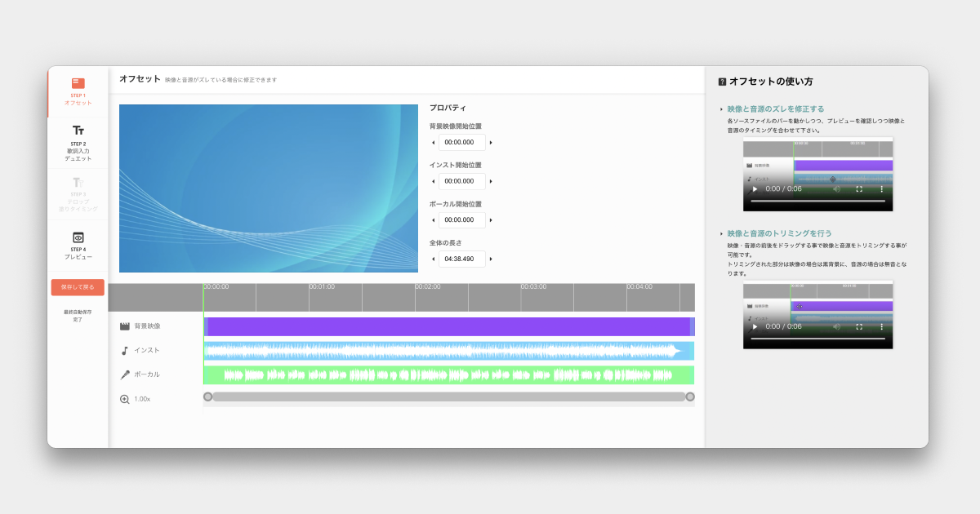Click the question mark help icon

tap(722, 82)
